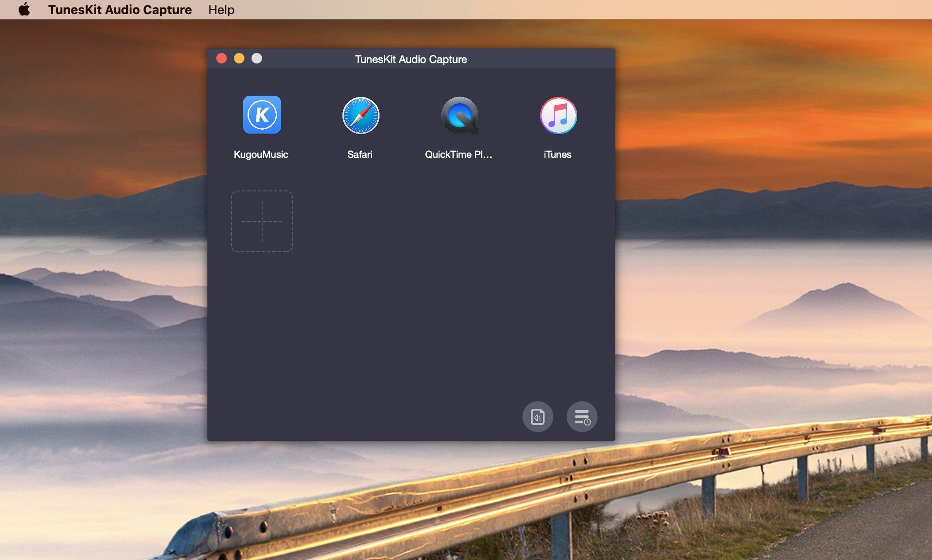Open the audio format settings button
932x560 pixels.
(x=537, y=416)
